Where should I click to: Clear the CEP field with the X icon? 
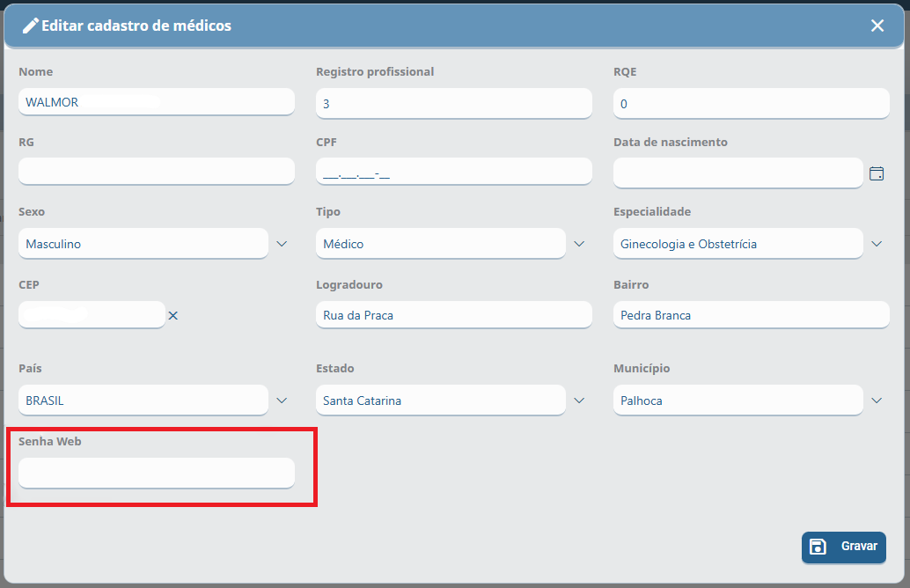click(x=173, y=315)
